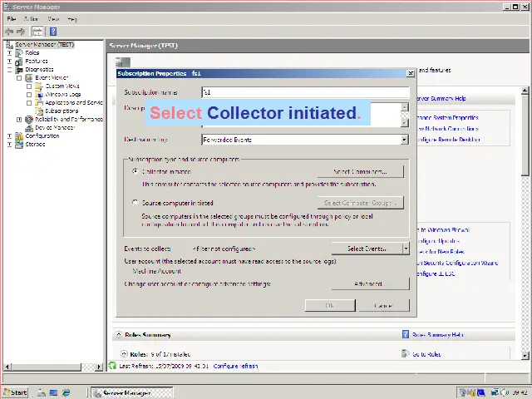Image resolution: width=532 pixels, height=399 pixels.
Task: Click the Device Manager tree icon
Action: pyautogui.click(x=29, y=128)
